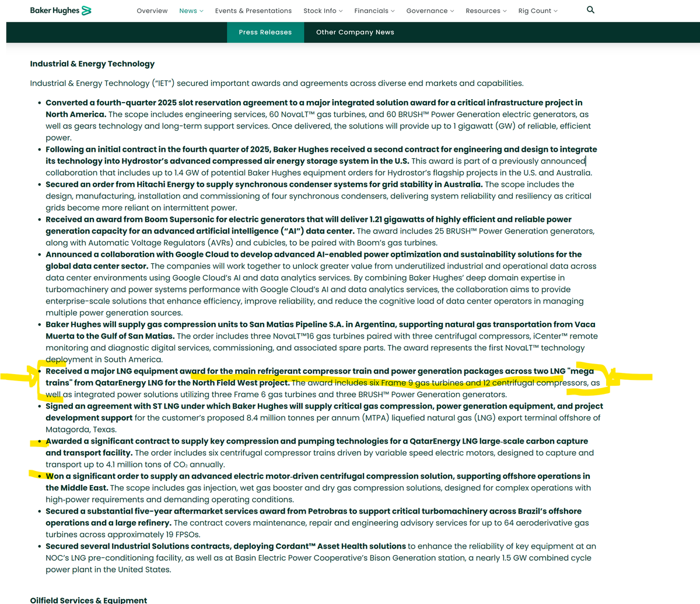This screenshot has height=604, width=700.
Task: Click bullet text about Boom Supersonic award
Action: tap(321, 231)
